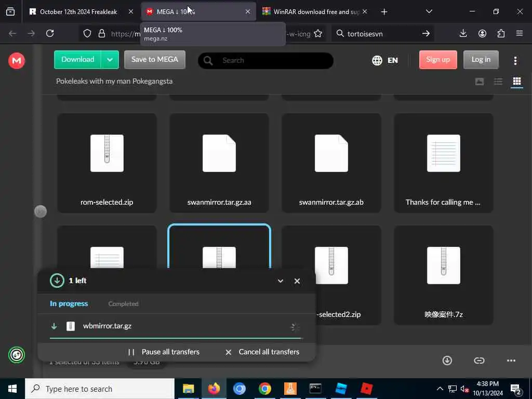The image size is (532, 399).
Task: Reload the current page
Action: [x=50, y=33]
